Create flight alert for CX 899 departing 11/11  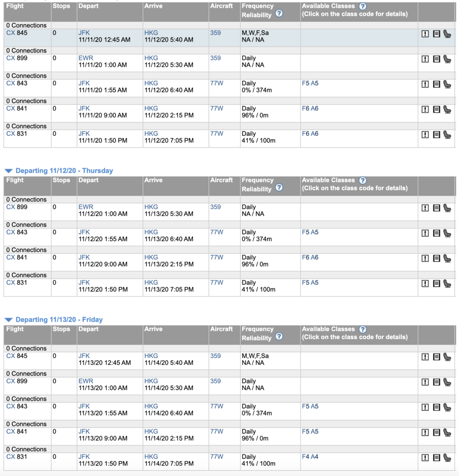pos(425,59)
